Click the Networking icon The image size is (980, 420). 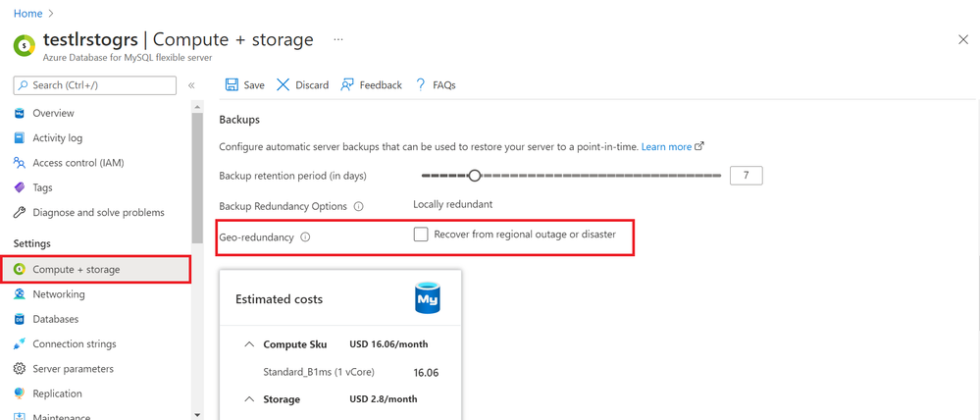[20, 293]
